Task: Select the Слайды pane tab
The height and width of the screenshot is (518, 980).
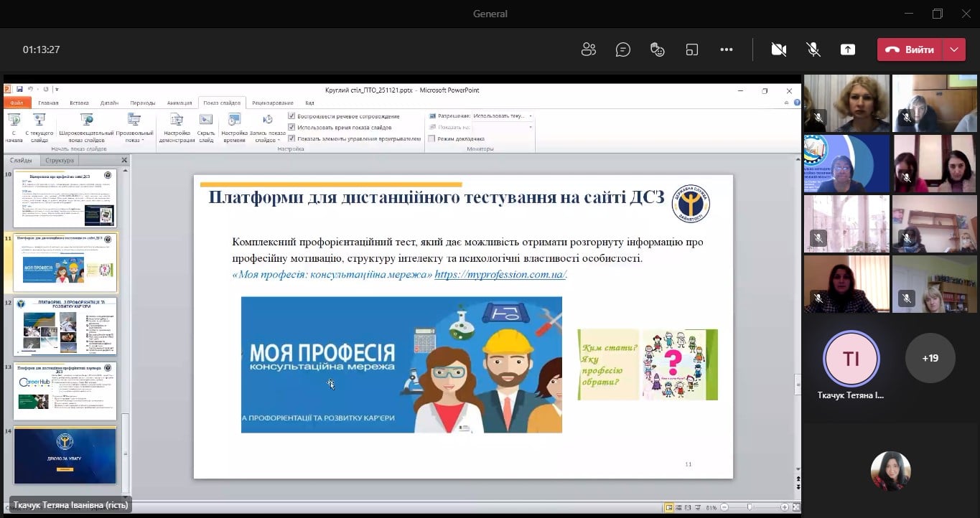Action: coord(21,161)
